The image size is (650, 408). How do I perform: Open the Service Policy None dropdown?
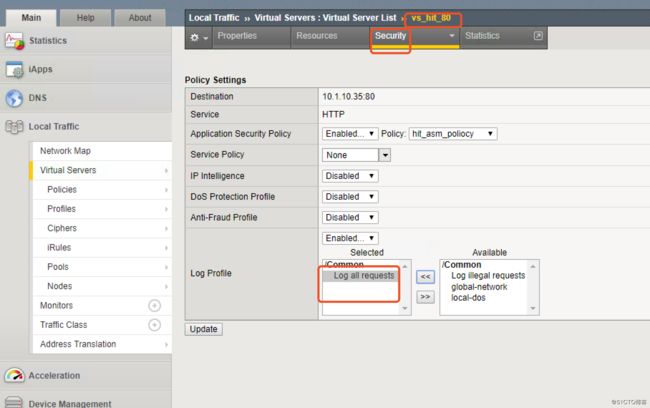(x=356, y=155)
